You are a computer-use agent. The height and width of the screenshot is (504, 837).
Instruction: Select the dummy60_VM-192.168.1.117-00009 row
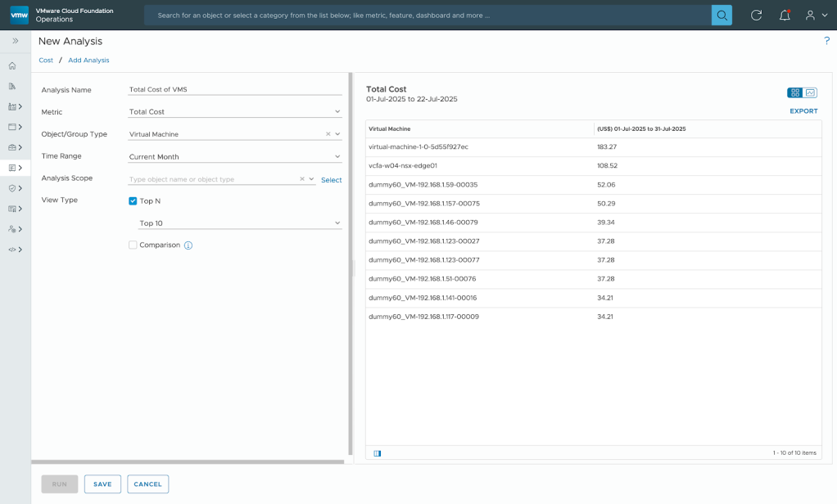point(594,317)
